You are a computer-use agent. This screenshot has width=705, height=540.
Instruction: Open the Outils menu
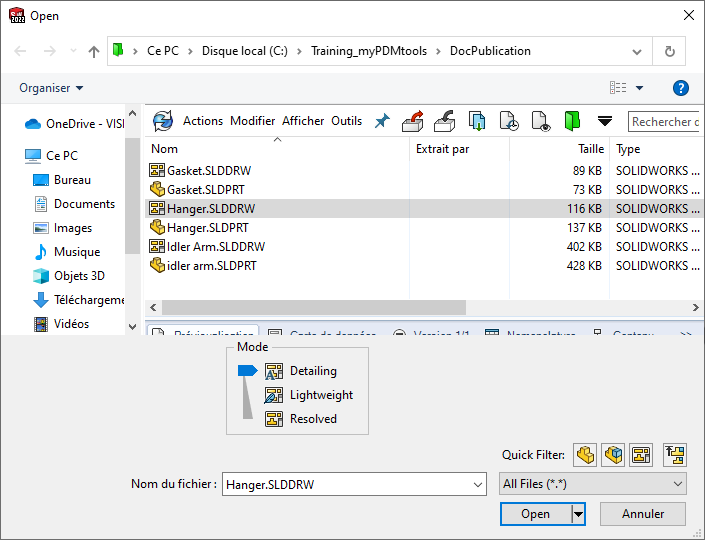(x=346, y=121)
